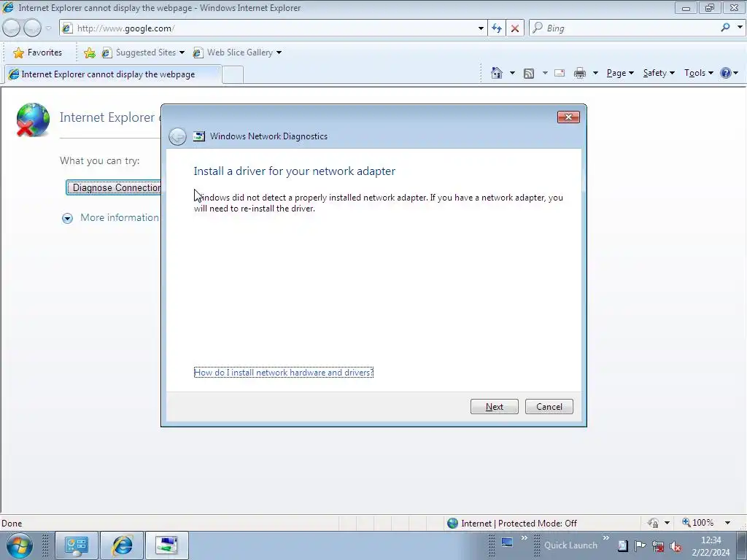Click the Print icon
Image resolution: width=747 pixels, height=560 pixels.
tap(580, 74)
